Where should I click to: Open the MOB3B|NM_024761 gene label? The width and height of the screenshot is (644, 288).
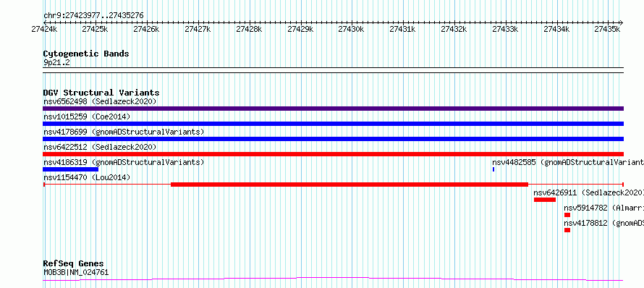76,272
